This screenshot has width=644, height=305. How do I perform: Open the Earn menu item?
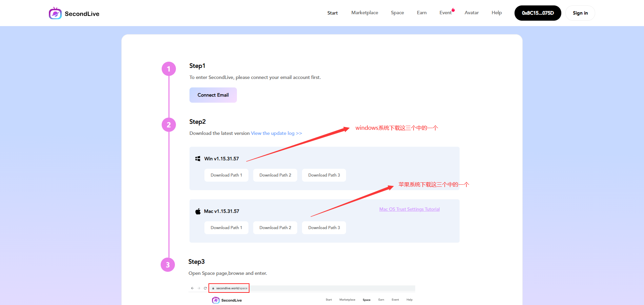click(x=422, y=13)
